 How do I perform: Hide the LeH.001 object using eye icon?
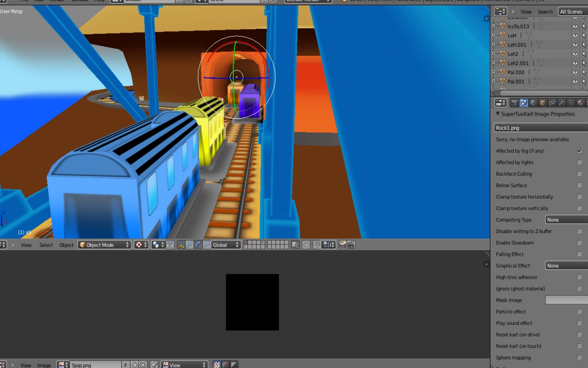575,45
